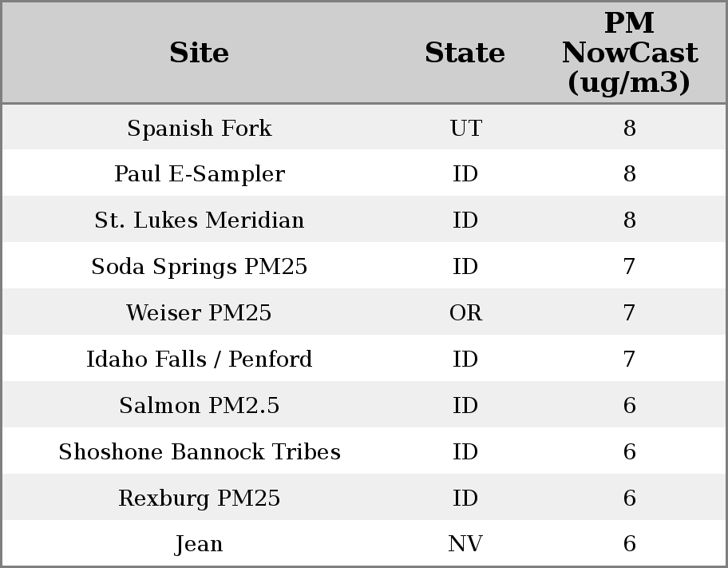The width and height of the screenshot is (728, 568).
Task: Select the Paul E-Sampler site cell
Action: 199,174
